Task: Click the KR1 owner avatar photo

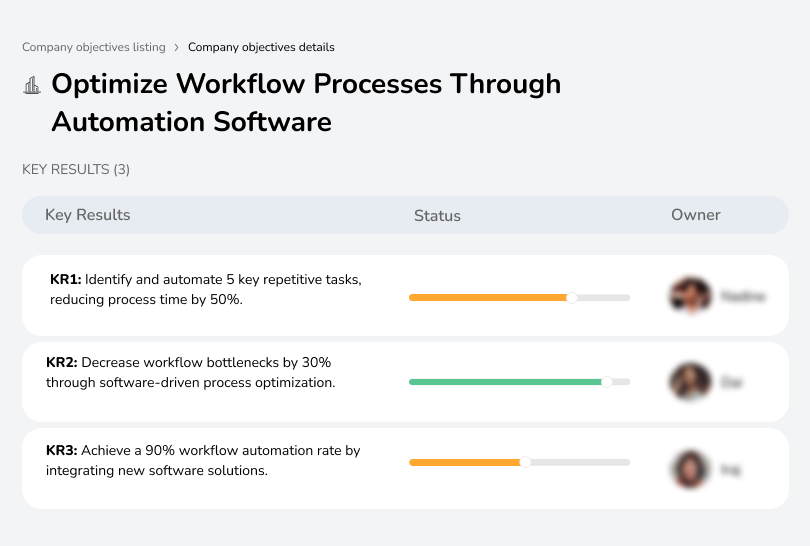Action: 691,295
